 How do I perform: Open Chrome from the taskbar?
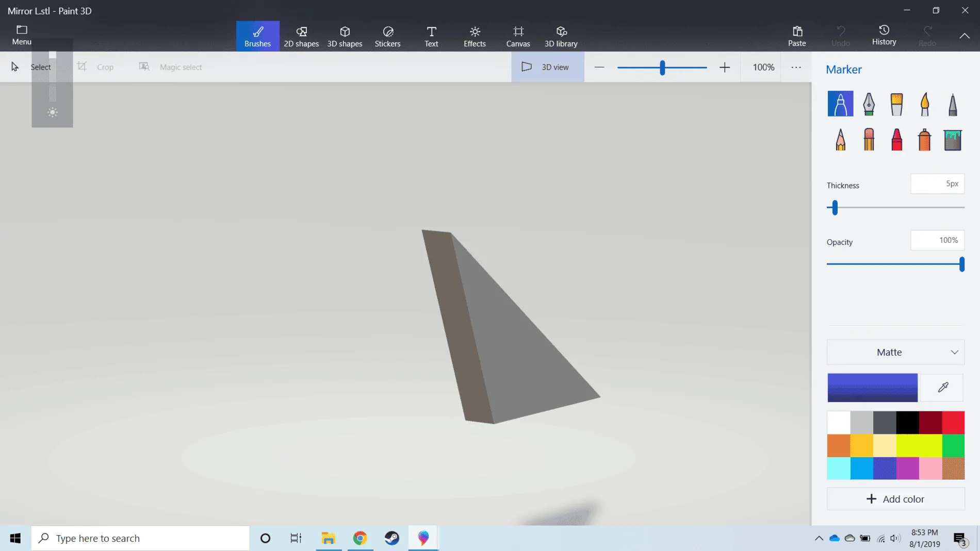click(x=360, y=538)
